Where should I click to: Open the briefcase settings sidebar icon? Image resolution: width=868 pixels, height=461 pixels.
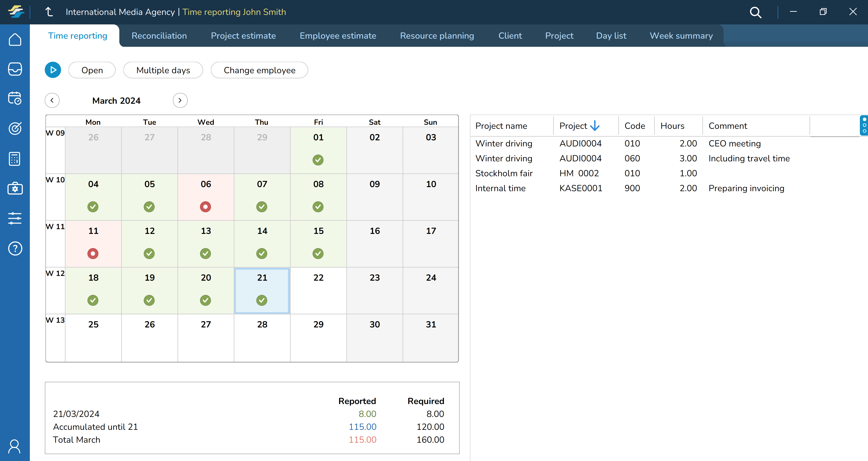click(x=15, y=188)
